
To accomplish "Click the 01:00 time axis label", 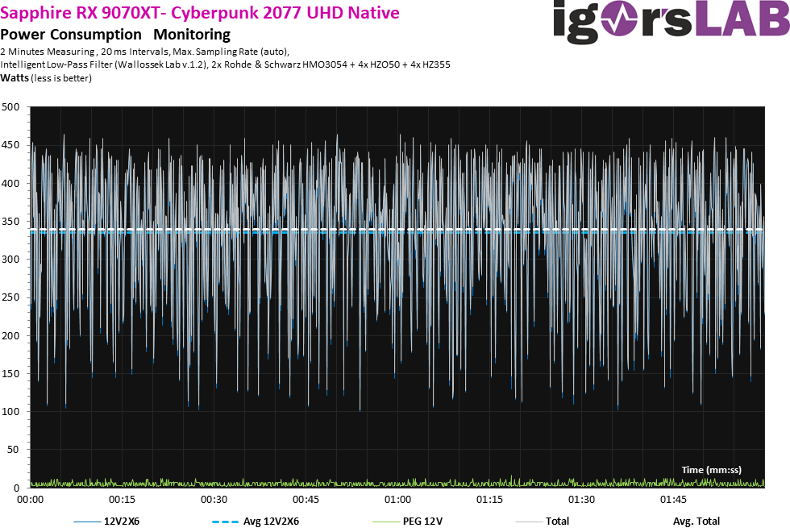I will tap(398, 500).
